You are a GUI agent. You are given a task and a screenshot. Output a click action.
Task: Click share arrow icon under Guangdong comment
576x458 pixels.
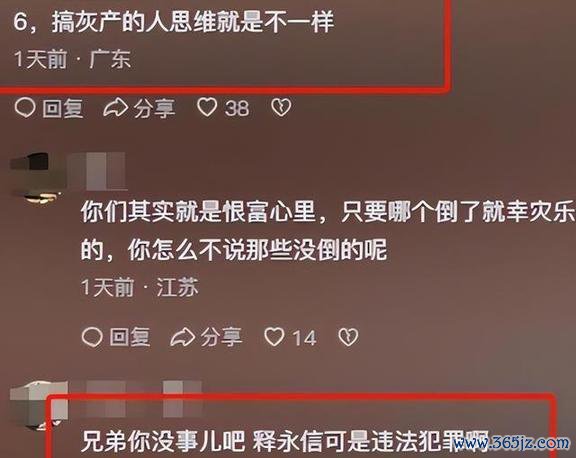click(x=115, y=108)
